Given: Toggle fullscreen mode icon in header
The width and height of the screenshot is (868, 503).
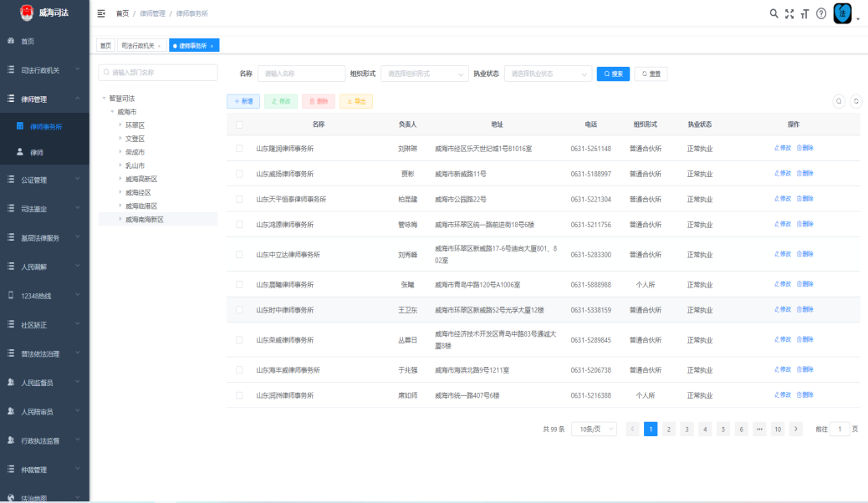Looking at the screenshot, I should [789, 13].
